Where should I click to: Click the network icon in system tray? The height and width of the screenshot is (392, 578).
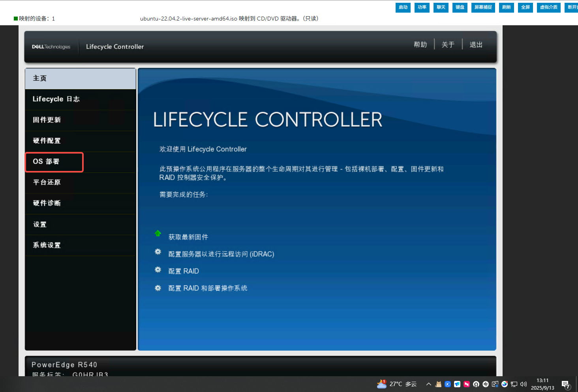point(514,384)
